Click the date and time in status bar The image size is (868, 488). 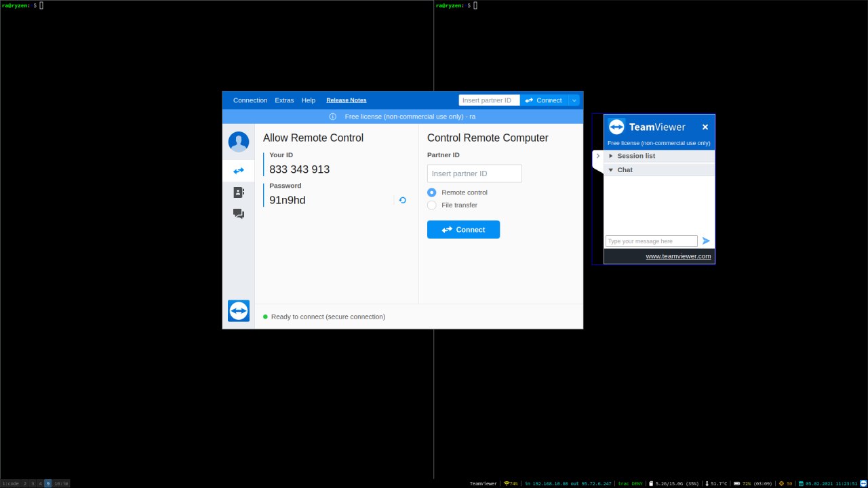(x=828, y=483)
